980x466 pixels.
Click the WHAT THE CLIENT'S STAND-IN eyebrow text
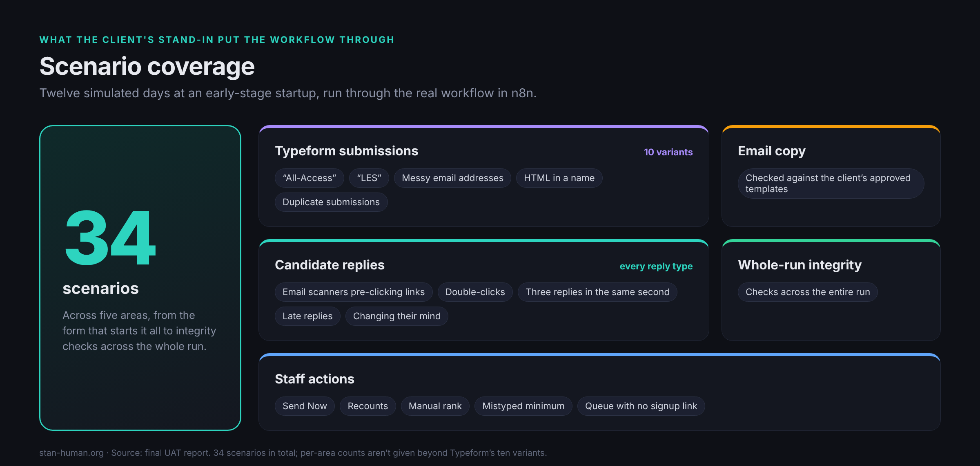point(217,40)
